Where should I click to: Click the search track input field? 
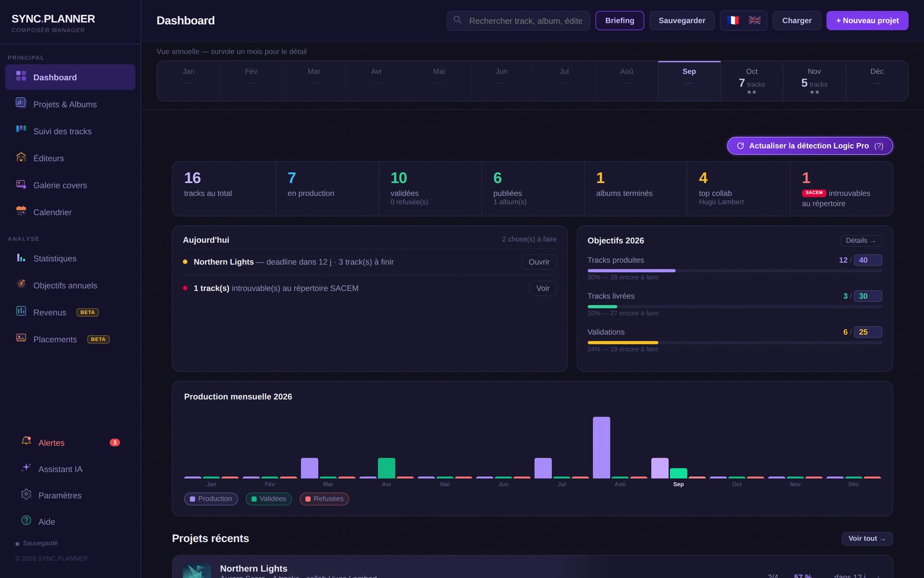(518, 20)
